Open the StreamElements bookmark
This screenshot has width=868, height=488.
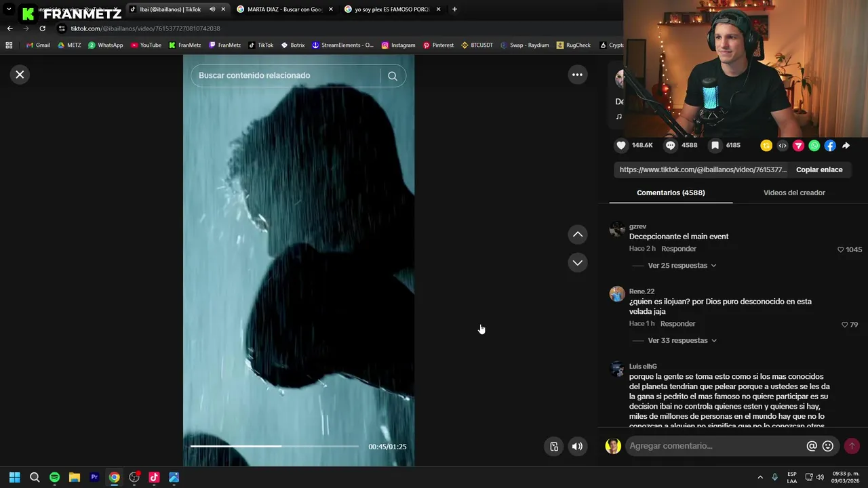(x=342, y=45)
